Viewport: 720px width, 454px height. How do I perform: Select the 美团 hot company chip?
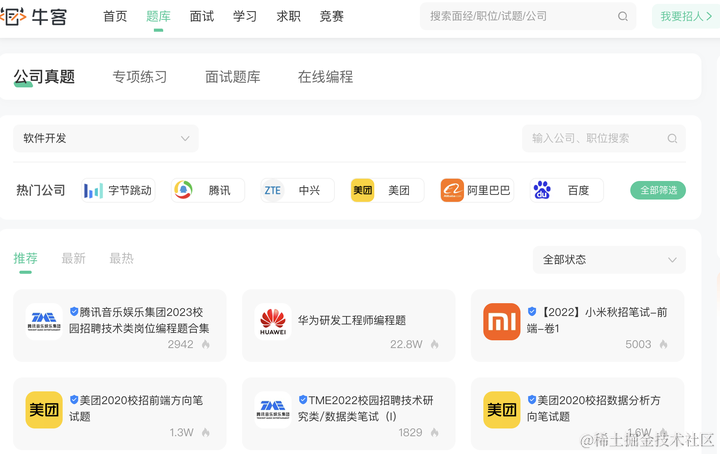387,190
